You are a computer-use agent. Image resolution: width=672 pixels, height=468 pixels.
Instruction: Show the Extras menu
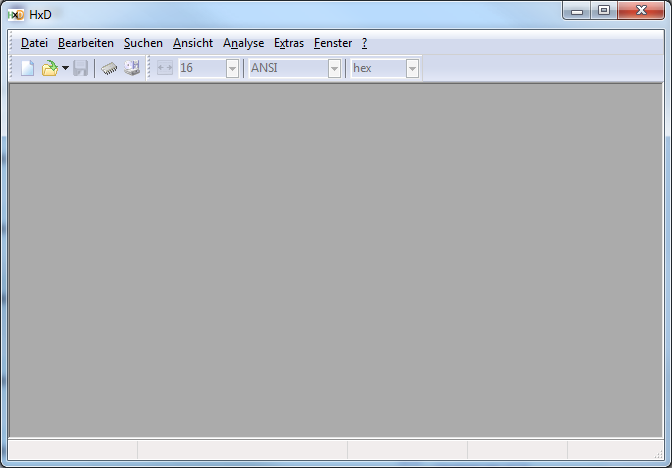click(289, 43)
